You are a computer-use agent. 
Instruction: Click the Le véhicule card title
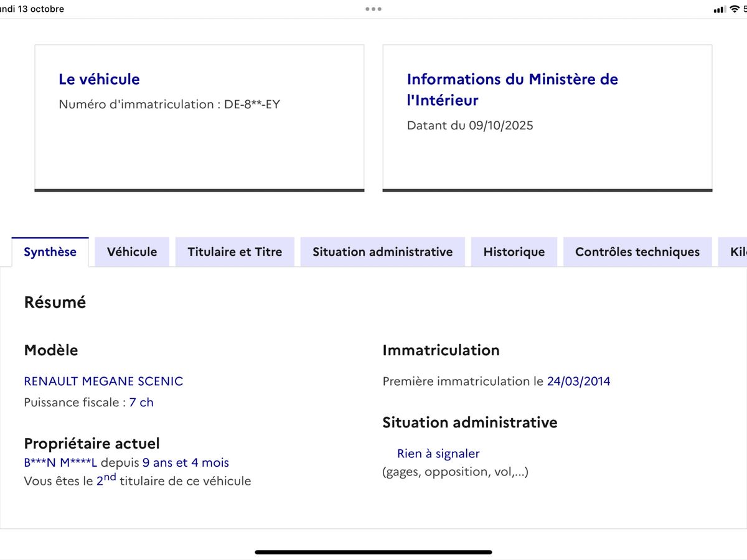point(99,79)
